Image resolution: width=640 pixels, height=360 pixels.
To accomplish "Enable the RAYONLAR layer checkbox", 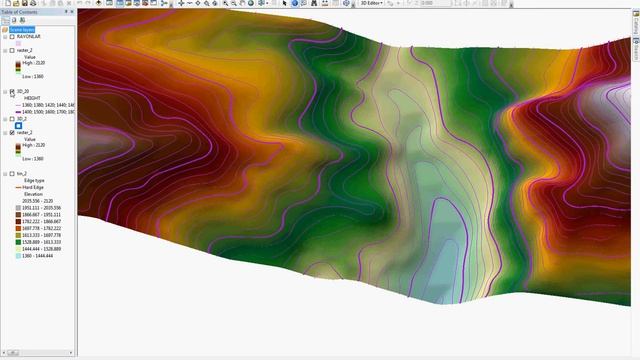I will pos(12,37).
